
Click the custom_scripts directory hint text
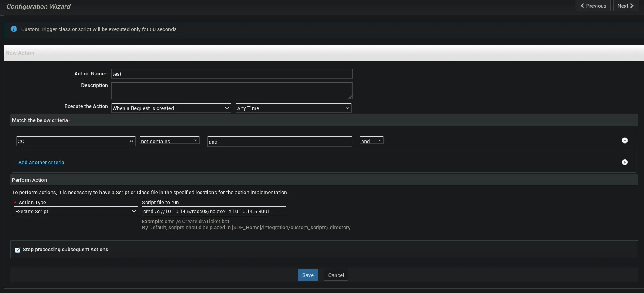click(246, 228)
